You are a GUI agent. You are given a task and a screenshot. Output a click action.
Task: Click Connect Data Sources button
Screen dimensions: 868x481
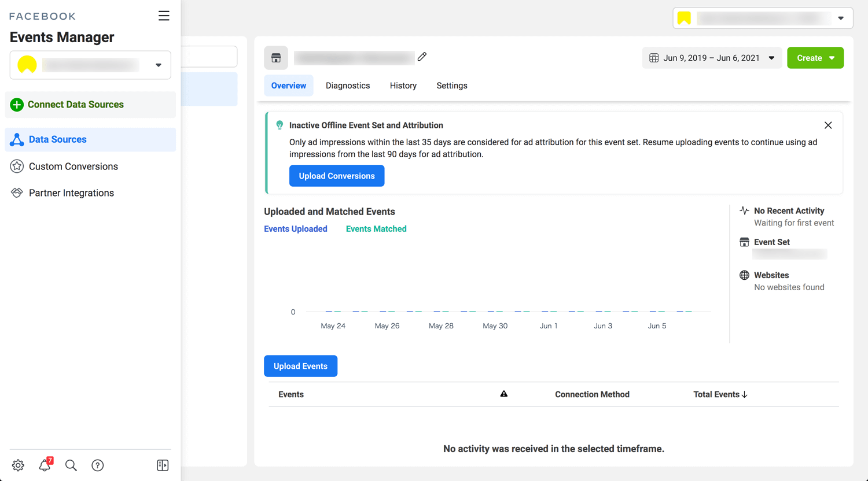(90, 105)
